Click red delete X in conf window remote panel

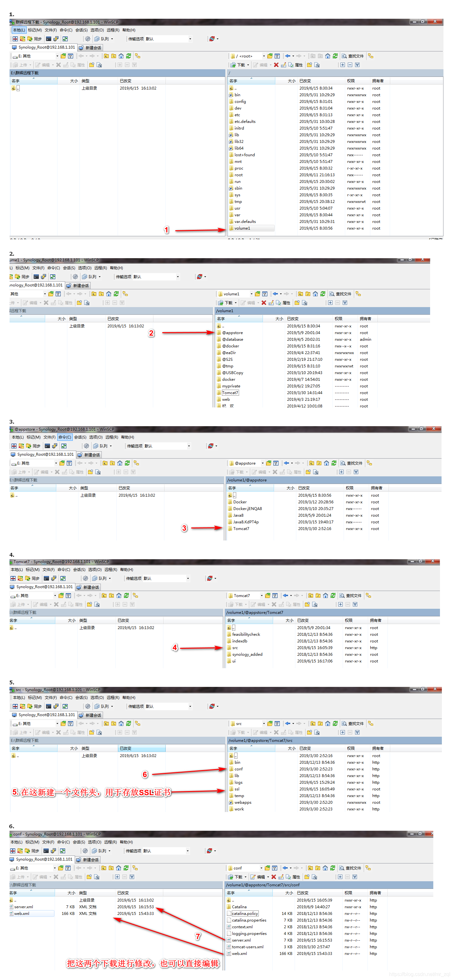click(274, 877)
